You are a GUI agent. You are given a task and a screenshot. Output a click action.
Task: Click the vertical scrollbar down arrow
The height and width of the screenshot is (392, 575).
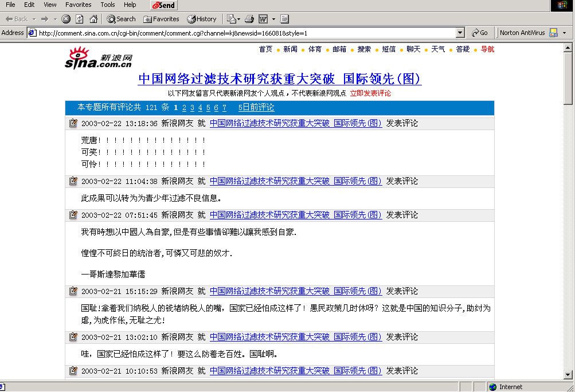[568, 375]
